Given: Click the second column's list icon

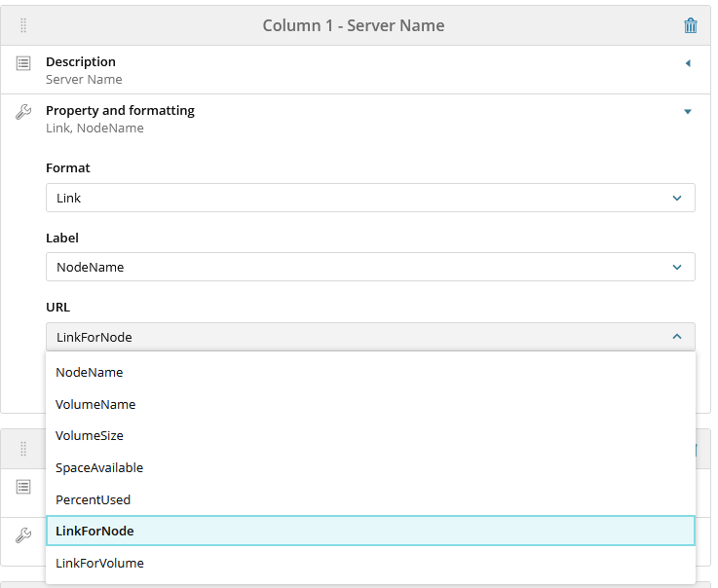Looking at the screenshot, I should point(23,486).
